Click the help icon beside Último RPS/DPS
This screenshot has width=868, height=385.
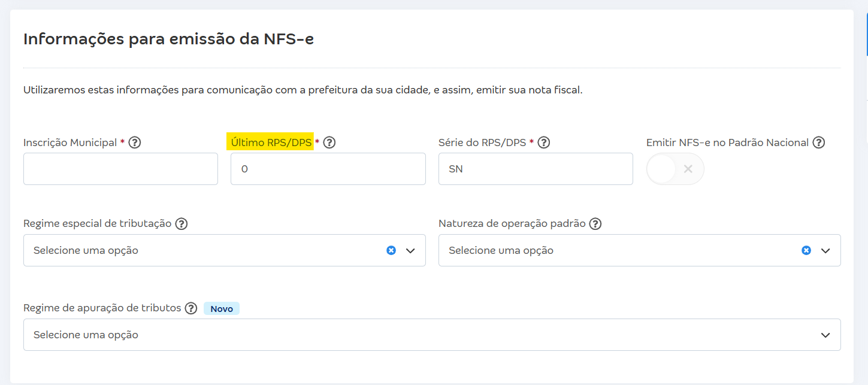coord(329,142)
